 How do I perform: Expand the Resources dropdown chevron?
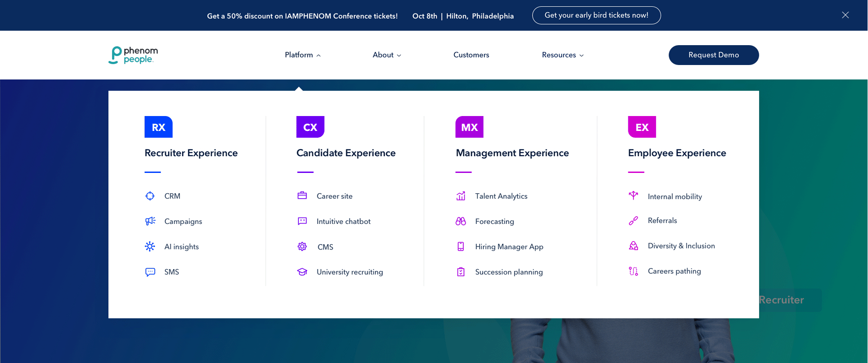click(582, 56)
